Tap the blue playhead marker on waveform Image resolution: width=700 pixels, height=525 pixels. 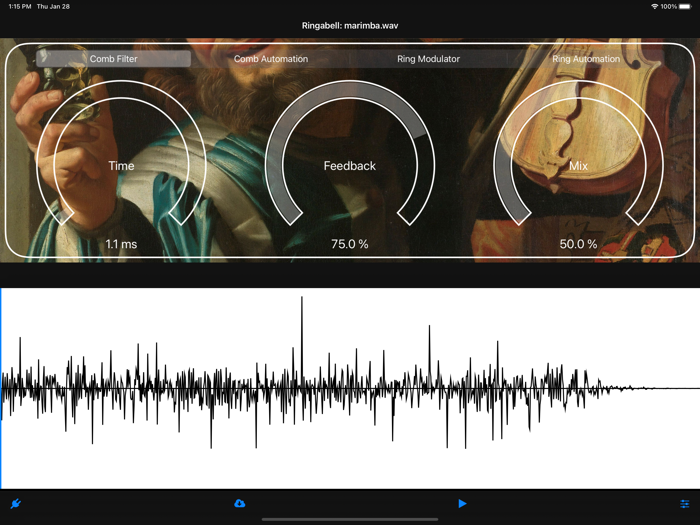coord(1,388)
